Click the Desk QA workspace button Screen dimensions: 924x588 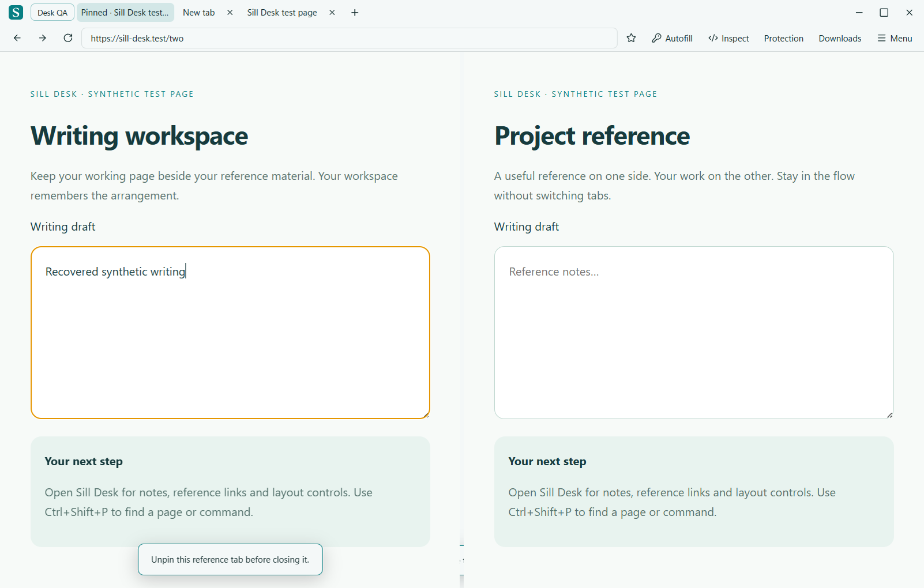(52, 13)
